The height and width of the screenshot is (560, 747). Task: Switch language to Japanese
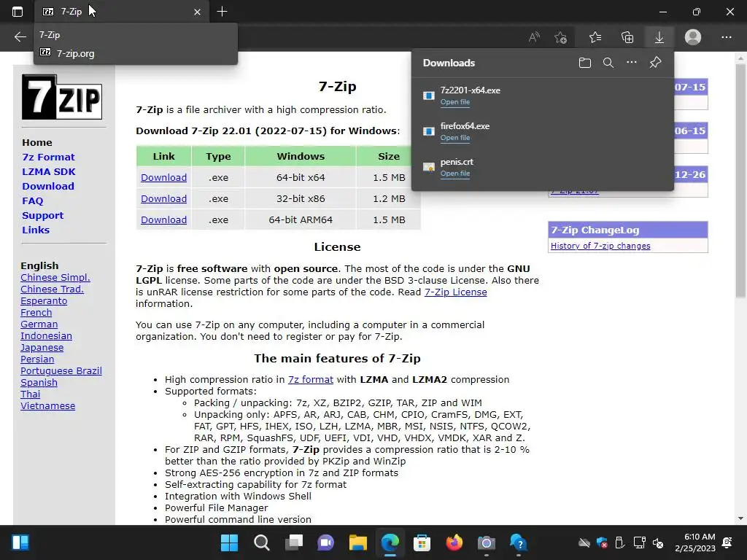[42, 348]
